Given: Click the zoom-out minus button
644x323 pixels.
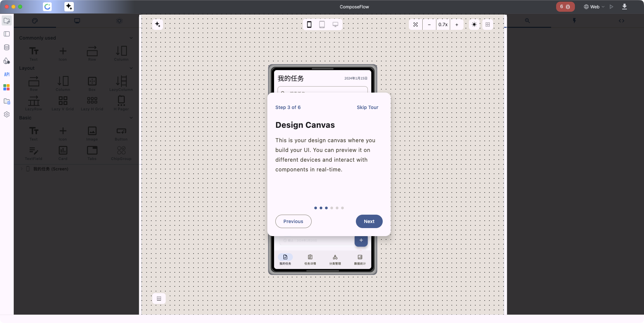Looking at the screenshot, I should coord(429,24).
